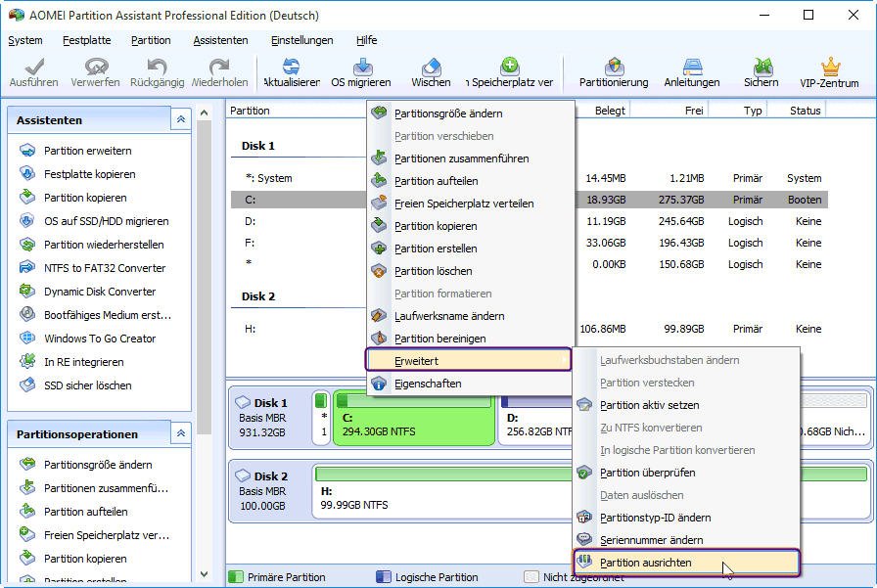The height and width of the screenshot is (588, 877).
Task: Choose Partitionstyp-ID ändern in submenu
Action: point(687,518)
